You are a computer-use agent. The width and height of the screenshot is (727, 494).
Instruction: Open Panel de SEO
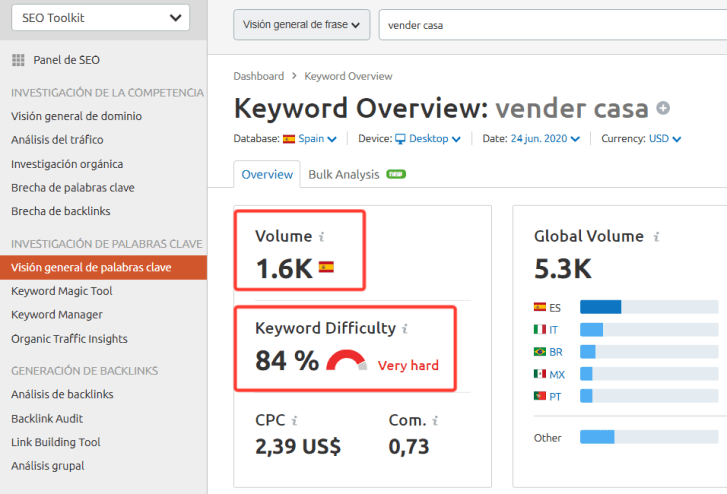66,60
